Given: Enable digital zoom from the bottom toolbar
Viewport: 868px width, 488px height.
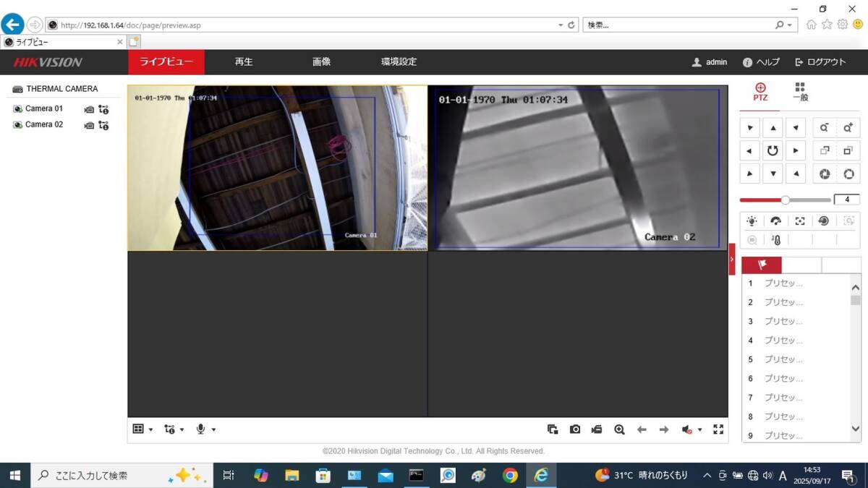Looking at the screenshot, I should (619, 429).
